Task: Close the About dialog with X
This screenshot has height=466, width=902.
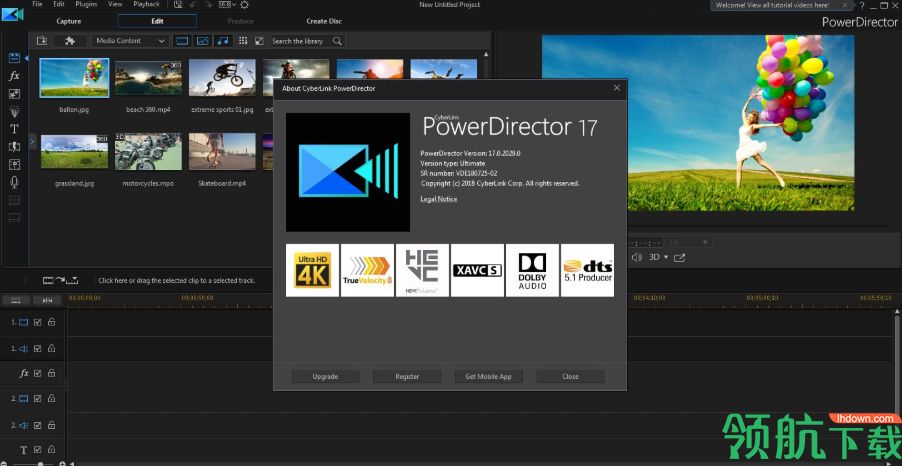Action: (x=617, y=88)
